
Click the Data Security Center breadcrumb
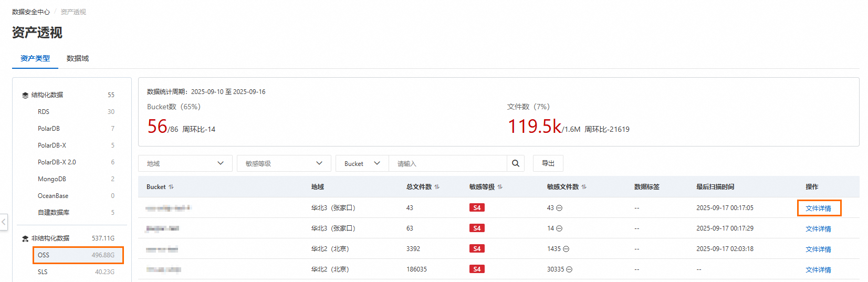click(31, 12)
